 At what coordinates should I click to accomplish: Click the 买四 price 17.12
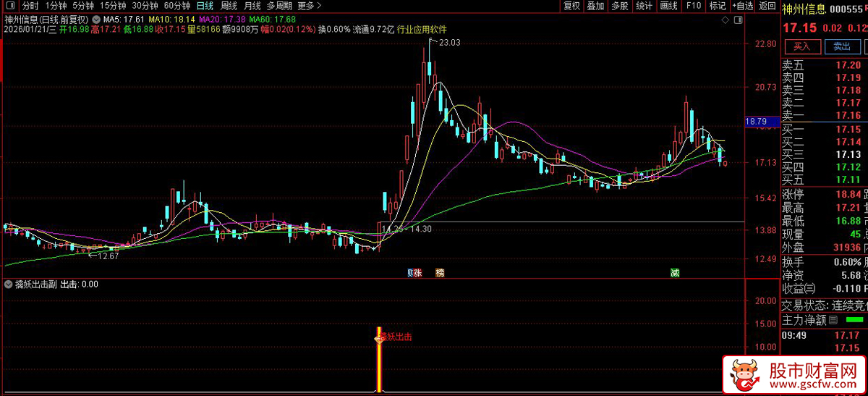coord(848,167)
